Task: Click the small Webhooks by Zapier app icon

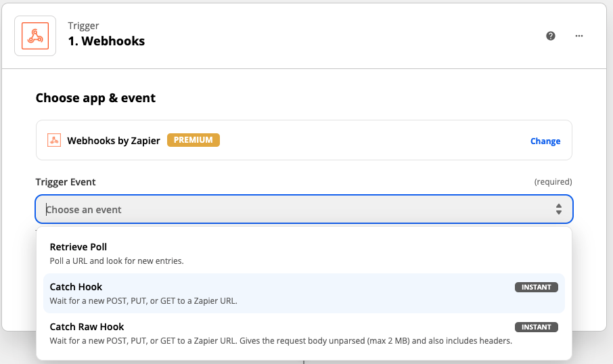Action: coord(54,140)
